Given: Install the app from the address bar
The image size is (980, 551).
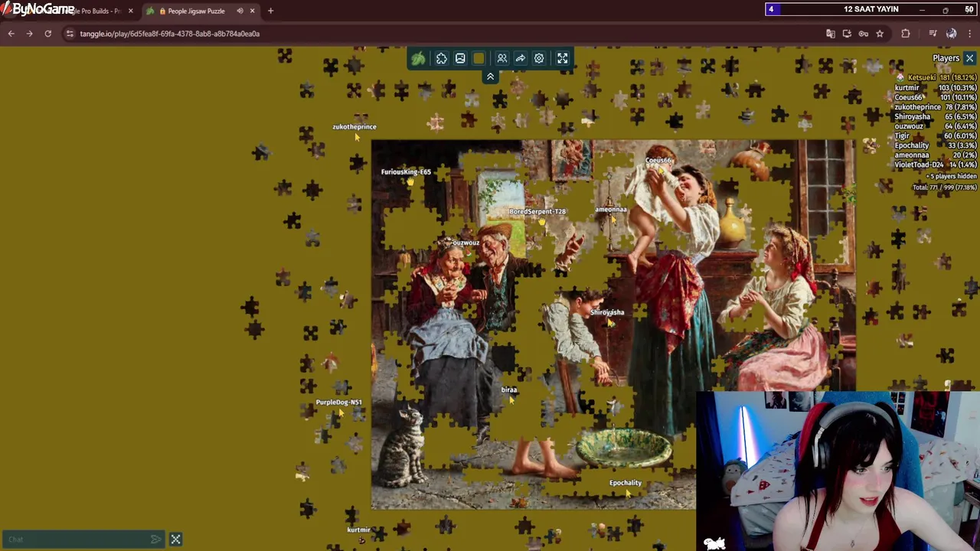Looking at the screenshot, I should point(847,34).
